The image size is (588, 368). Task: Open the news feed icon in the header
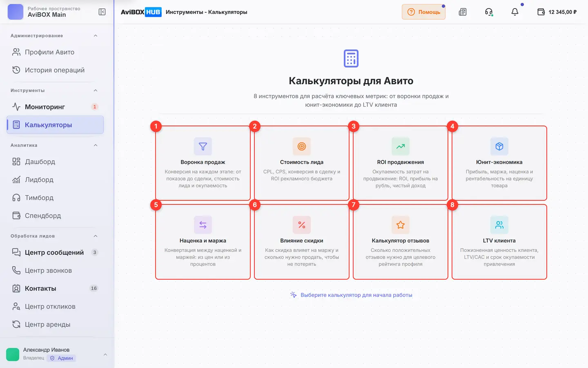pos(463,12)
